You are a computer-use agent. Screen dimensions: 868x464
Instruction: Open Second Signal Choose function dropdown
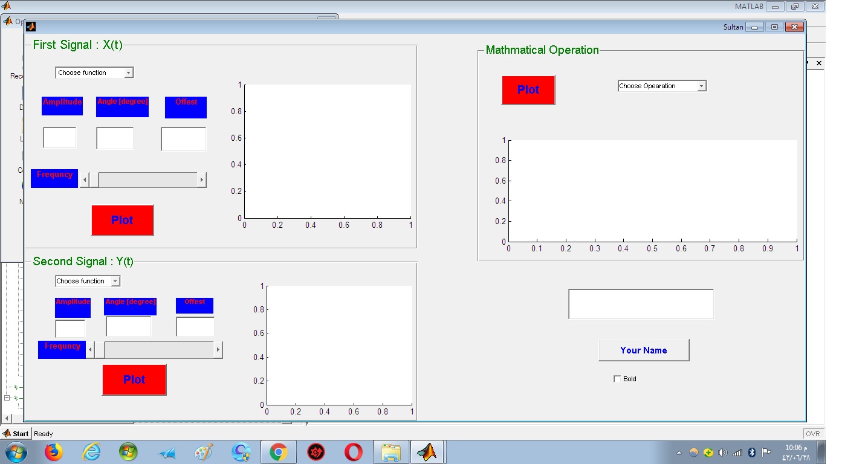click(x=88, y=281)
